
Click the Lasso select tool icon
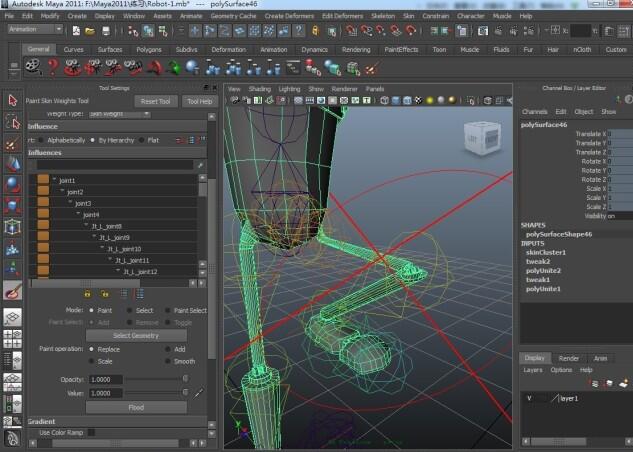click(12, 123)
